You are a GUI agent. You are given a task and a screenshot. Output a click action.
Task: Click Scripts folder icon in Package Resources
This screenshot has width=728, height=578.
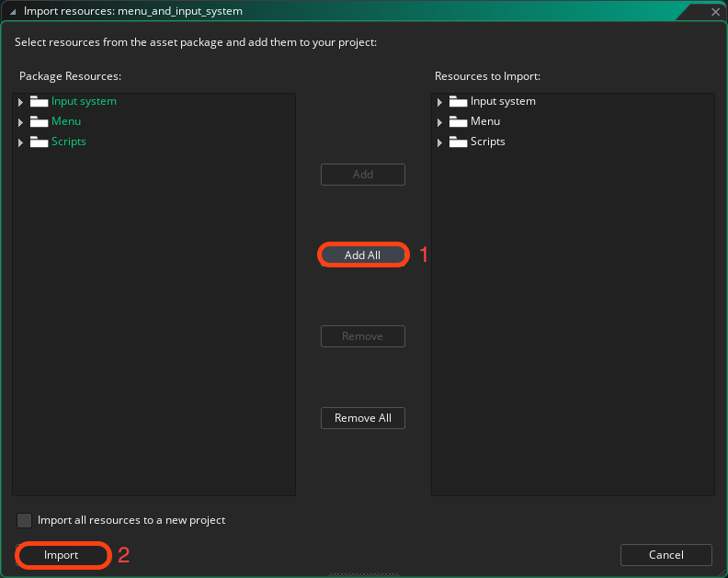[39, 142]
